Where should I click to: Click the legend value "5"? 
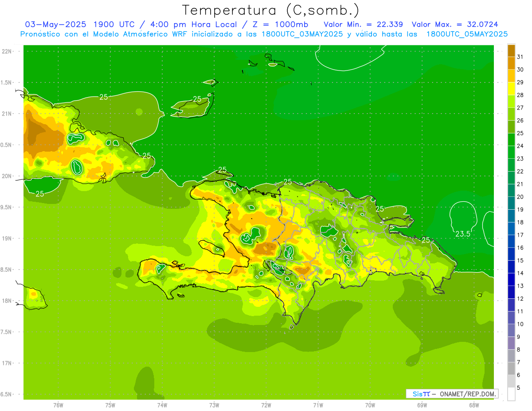point(519,388)
